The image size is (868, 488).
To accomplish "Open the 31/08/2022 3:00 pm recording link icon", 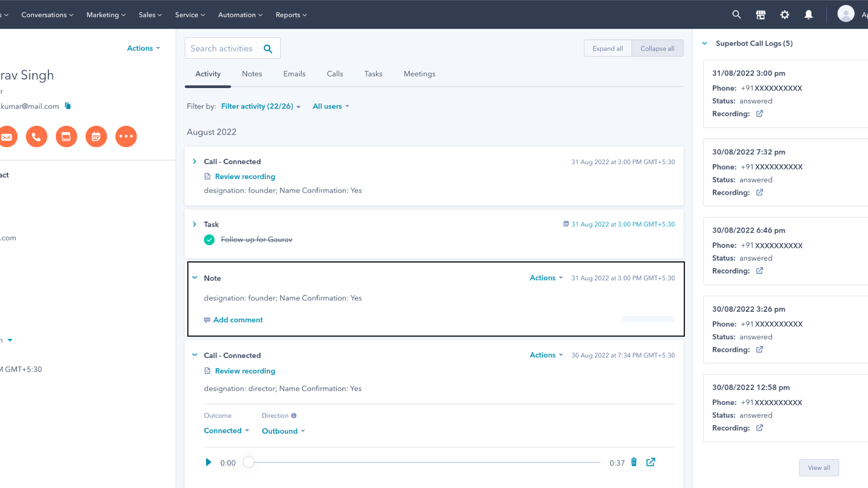I will 760,114.
